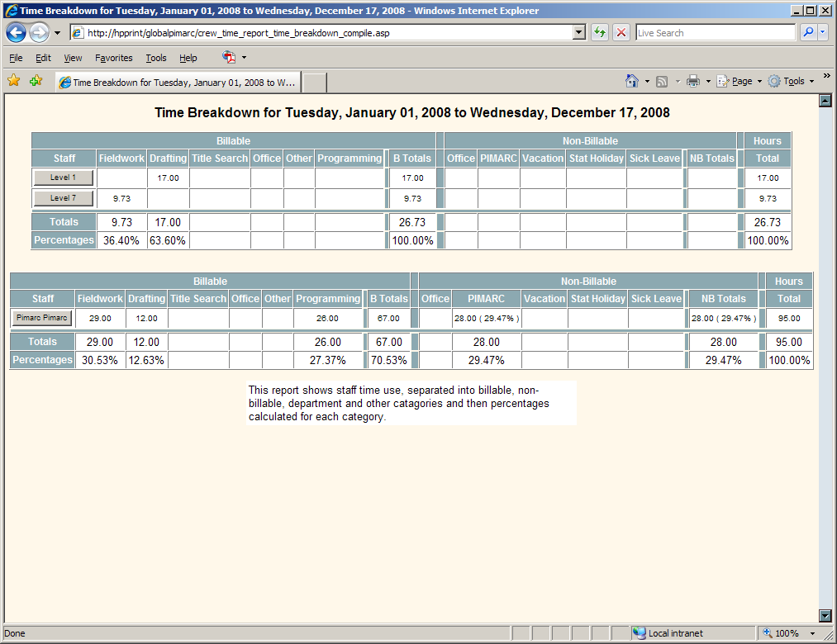Click the red Stop loading icon

point(621,32)
